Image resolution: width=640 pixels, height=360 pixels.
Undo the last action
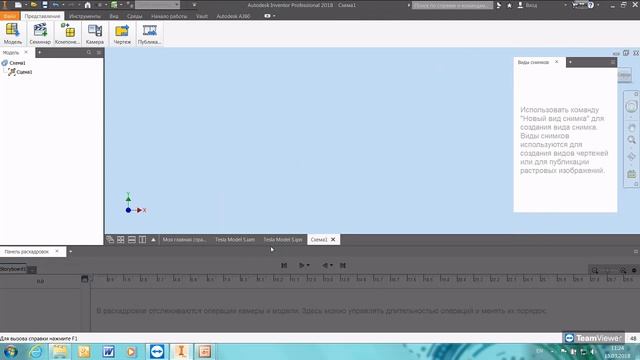pyautogui.click(x=56, y=5)
